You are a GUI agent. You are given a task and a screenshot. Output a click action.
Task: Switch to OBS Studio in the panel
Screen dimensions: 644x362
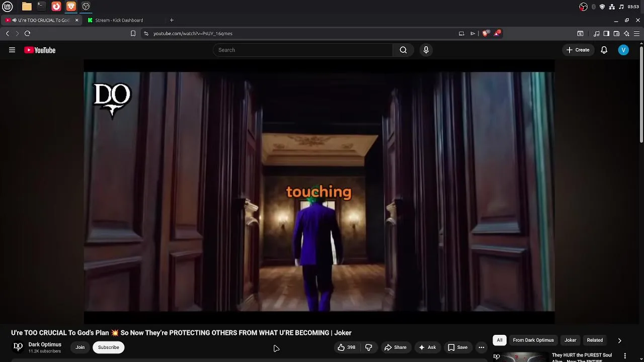pyautogui.click(x=86, y=7)
